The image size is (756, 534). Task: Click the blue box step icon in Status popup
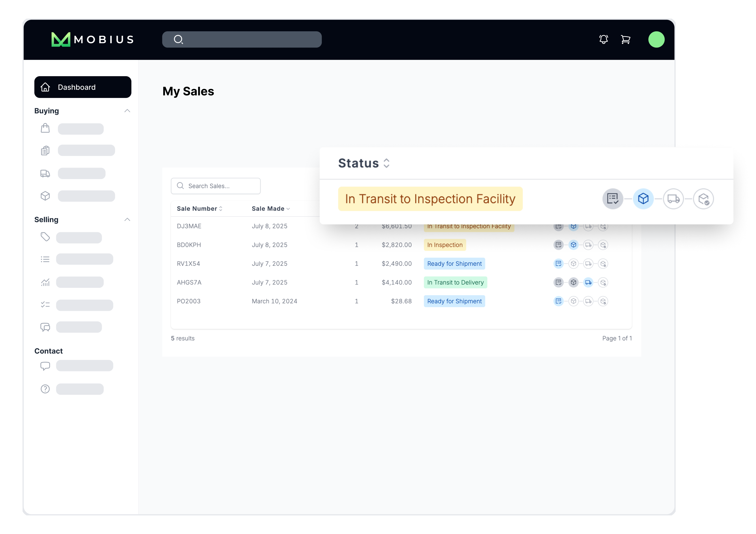coord(643,199)
